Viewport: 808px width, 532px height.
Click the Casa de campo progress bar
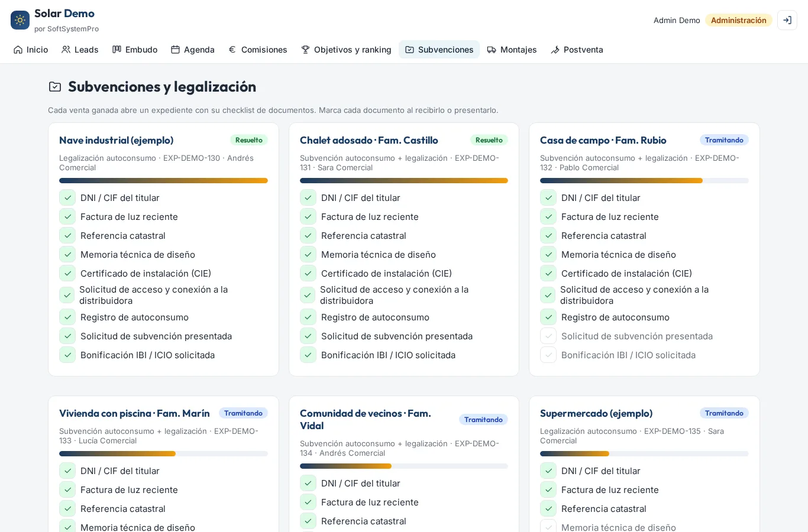[644, 181]
